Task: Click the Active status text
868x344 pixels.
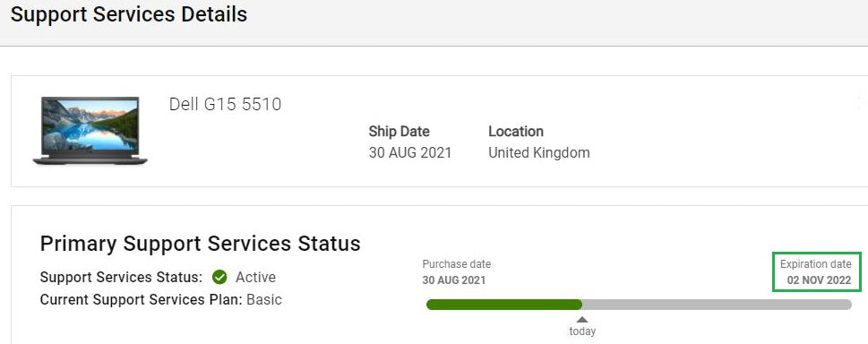Action: pos(256,277)
